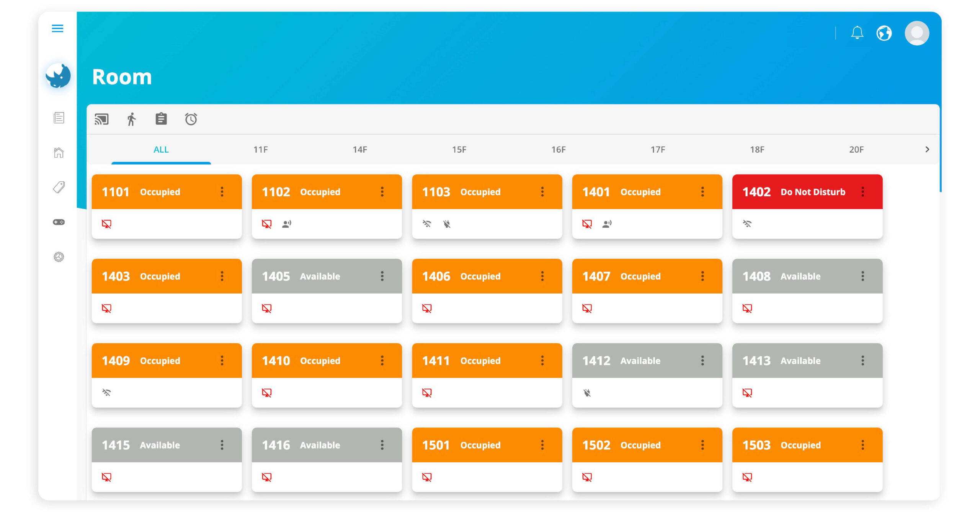Screen dimensions: 980x512
Task: Select the walking person toolbar icon
Action: point(131,119)
